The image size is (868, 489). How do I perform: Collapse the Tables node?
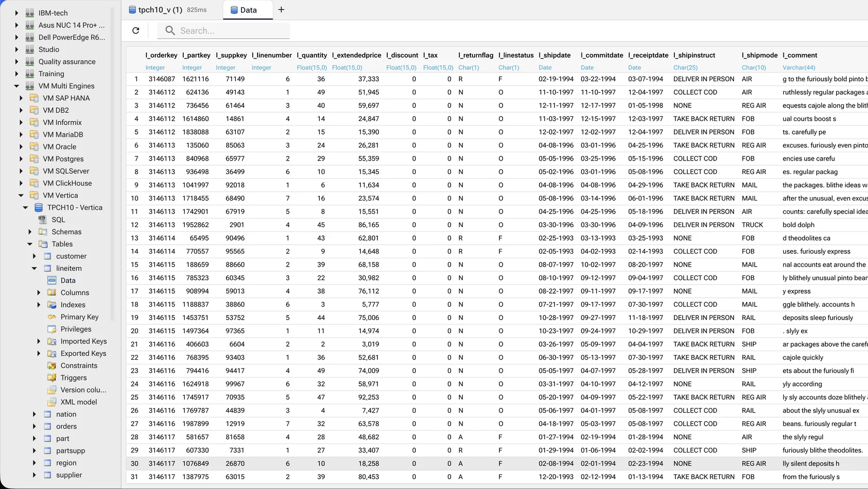point(30,244)
